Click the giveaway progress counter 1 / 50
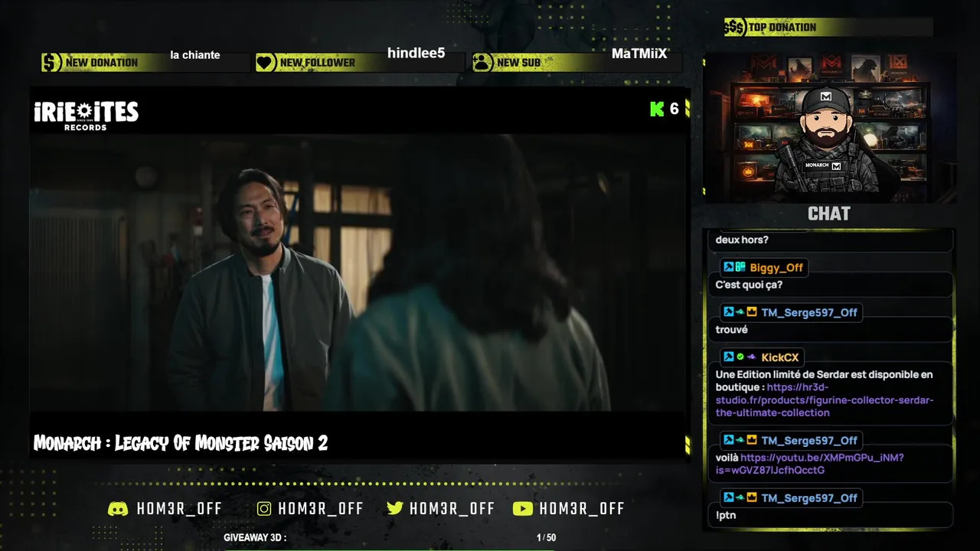Screen dimensions: 980x551 [546, 538]
